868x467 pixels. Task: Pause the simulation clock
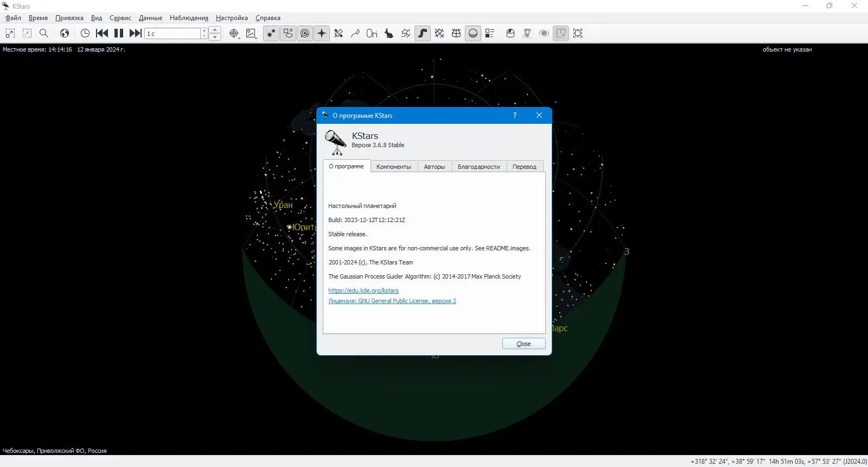click(x=119, y=33)
